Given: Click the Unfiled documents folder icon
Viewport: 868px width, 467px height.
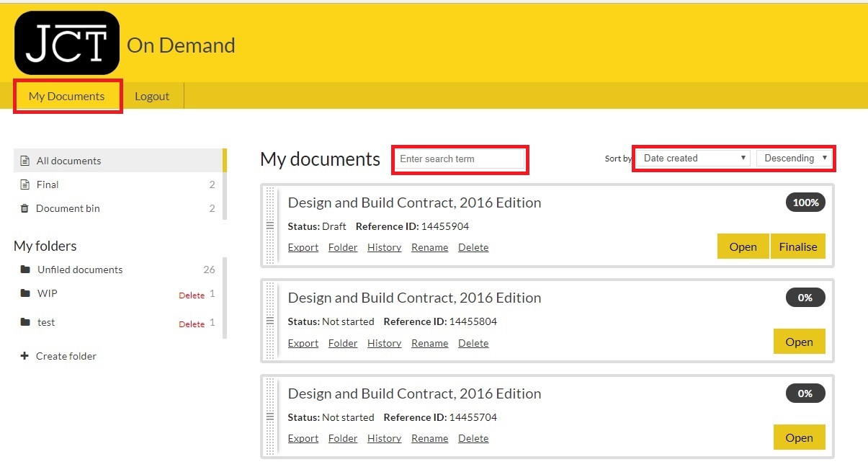Looking at the screenshot, I should [x=25, y=270].
